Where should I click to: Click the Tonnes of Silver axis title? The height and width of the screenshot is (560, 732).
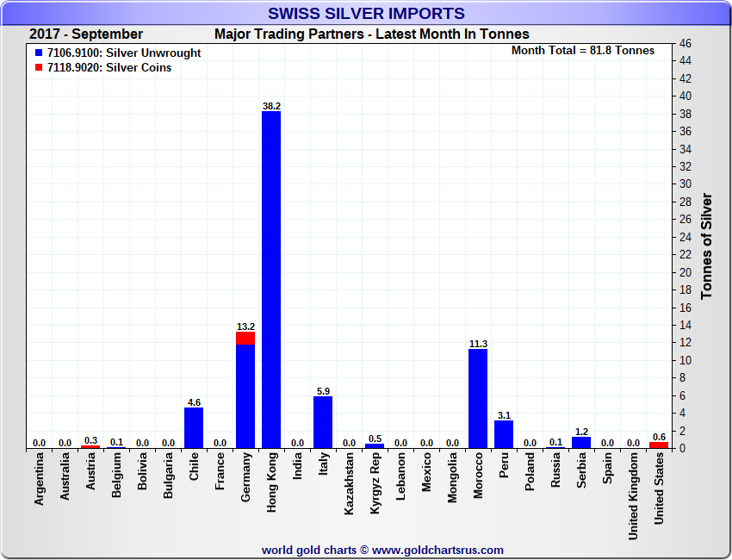707,246
